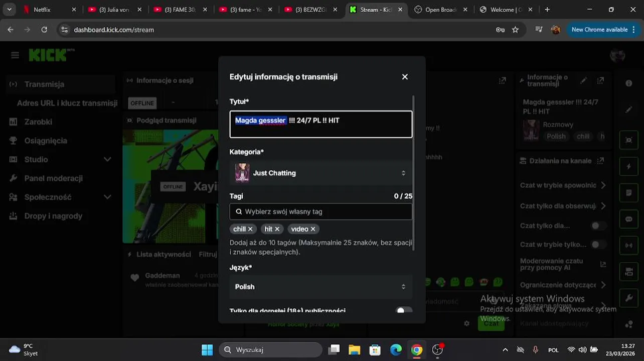Open the user avatar menu
644x361 pixels.
coord(617,55)
